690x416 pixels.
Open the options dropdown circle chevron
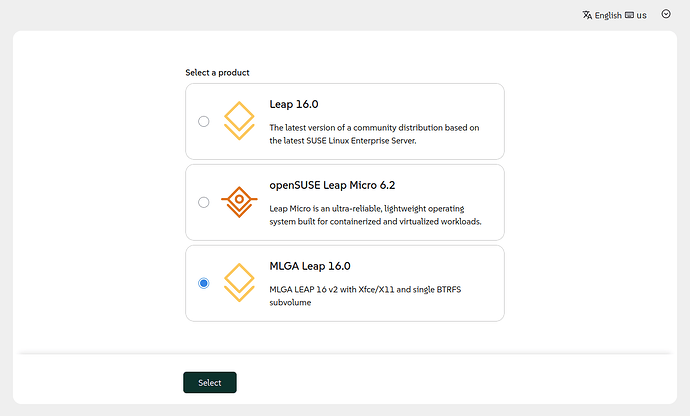pos(666,14)
